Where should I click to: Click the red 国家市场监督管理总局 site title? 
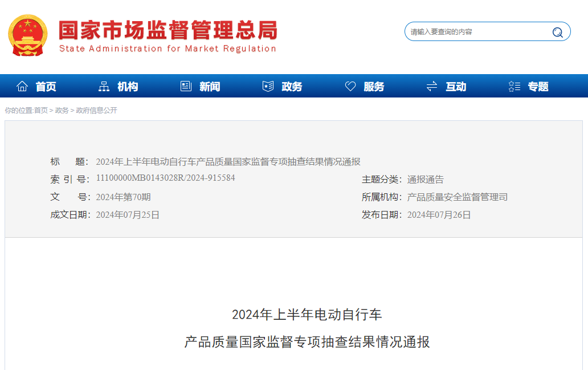click(168, 30)
